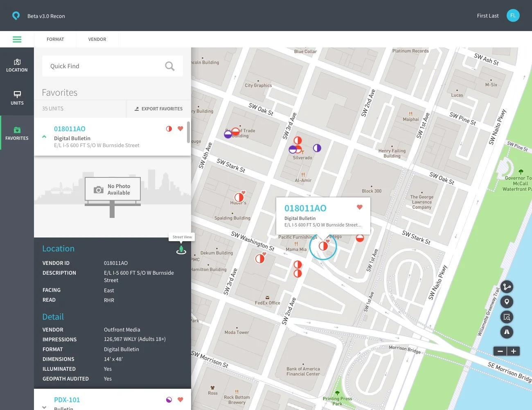The image size is (532, 410).
Task: Open Street View pegman icon
Action: [x=181, y=250]
